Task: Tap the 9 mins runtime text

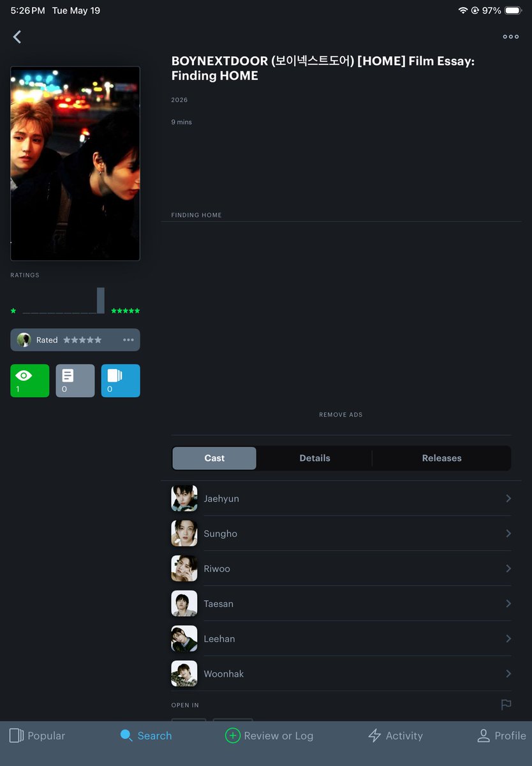Action: pyautogui.click(x=181, y=122)
